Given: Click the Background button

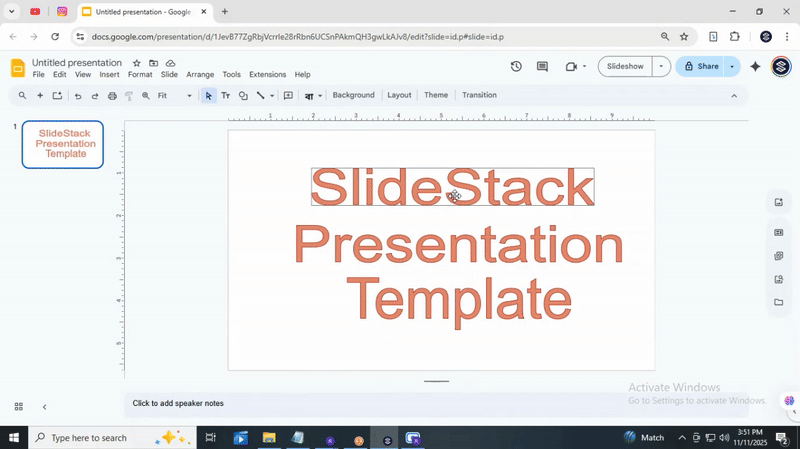Looking at the screenshot, I should pos(353,95).
